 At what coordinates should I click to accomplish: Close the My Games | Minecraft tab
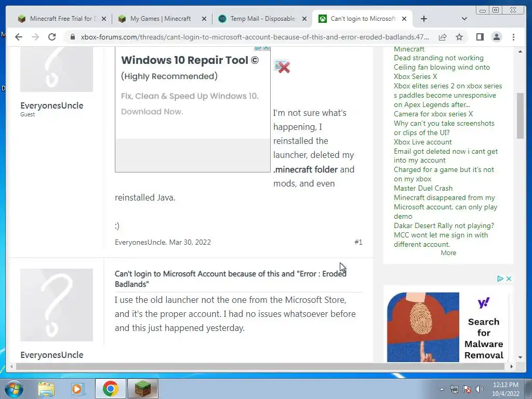[204, 19]
